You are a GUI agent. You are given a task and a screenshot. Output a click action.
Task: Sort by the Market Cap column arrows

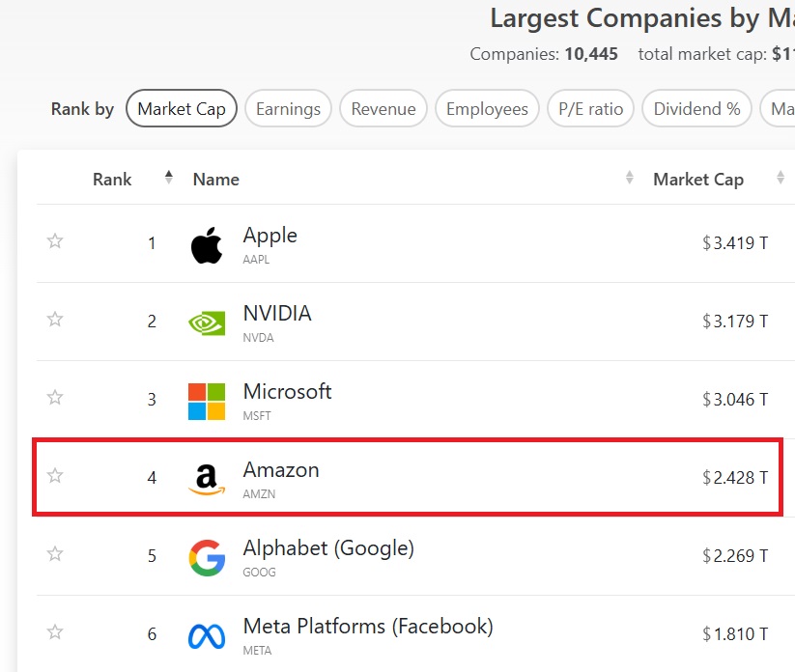781,178
